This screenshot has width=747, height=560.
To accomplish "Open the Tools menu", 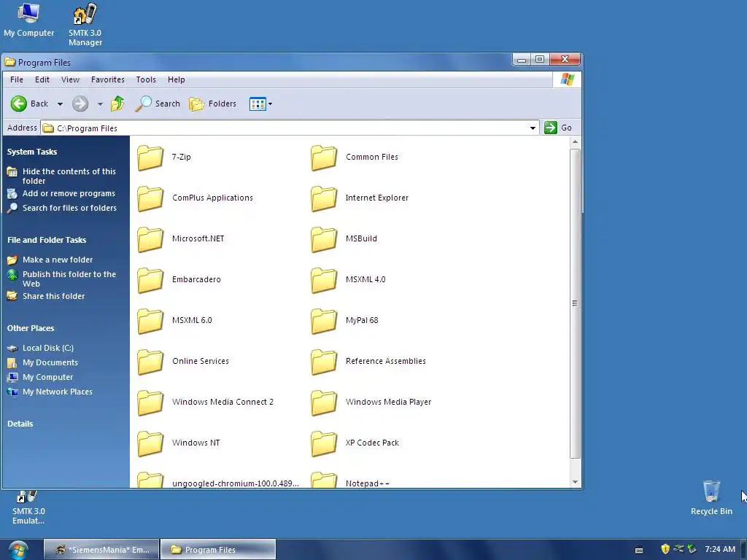I will (146, 79).
